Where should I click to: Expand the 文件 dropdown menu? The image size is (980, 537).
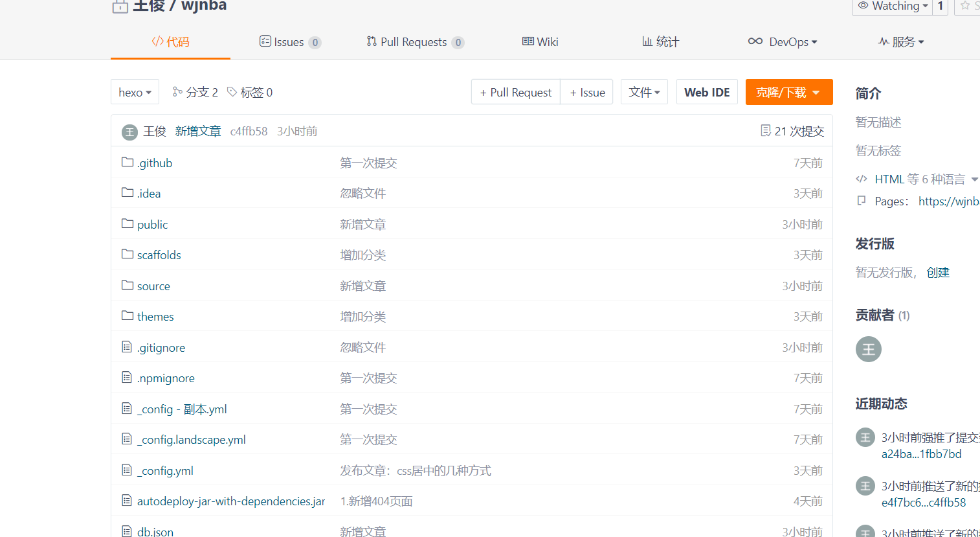pyautogui.click(x=644, y=92)
